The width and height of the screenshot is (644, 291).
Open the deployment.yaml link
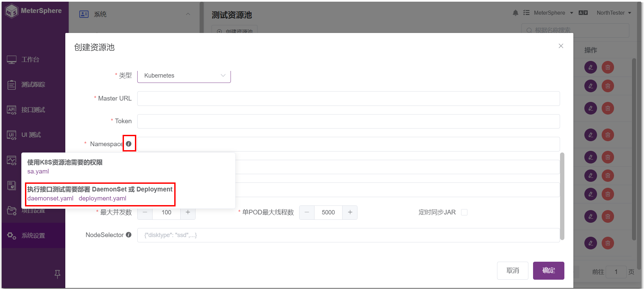pos(103,198)
